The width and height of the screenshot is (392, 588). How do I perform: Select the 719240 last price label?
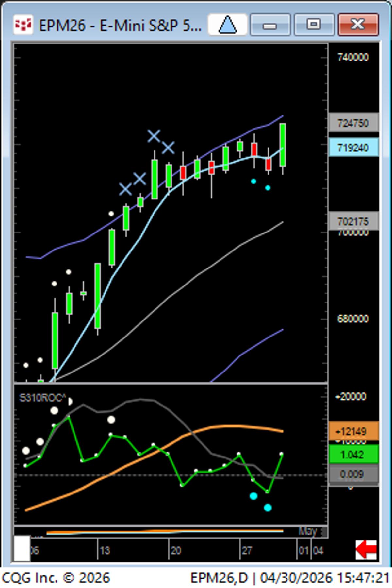tap(353, 147)
